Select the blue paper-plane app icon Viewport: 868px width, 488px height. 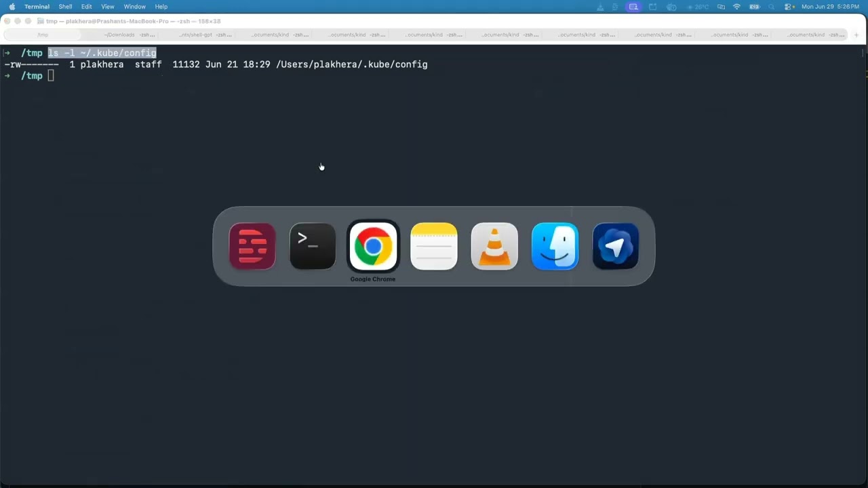click(x=616, y=246)
